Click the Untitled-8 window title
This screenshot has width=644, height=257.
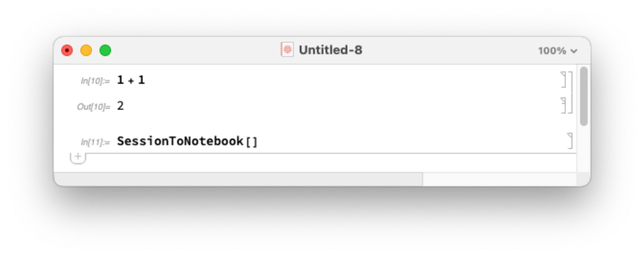(330, 50)
